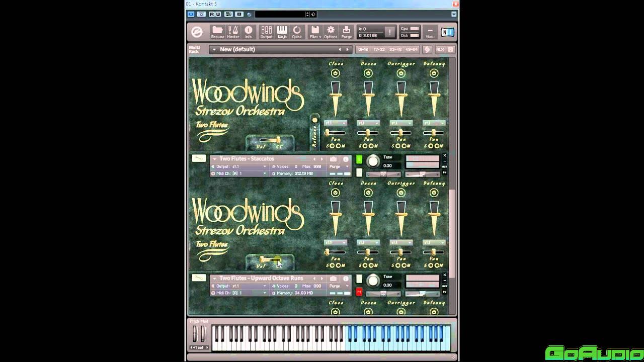Open Output dropdown of Two Flutes Staccatos
Viewport: 644px width, 362px height.
[239, 166]
